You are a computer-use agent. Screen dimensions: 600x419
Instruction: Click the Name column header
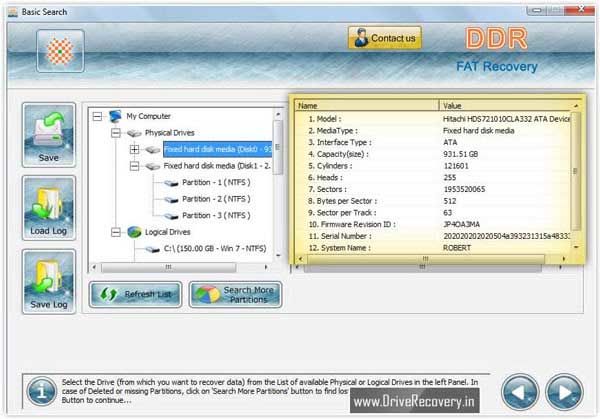pyautogui.click(x=367, y=106)
